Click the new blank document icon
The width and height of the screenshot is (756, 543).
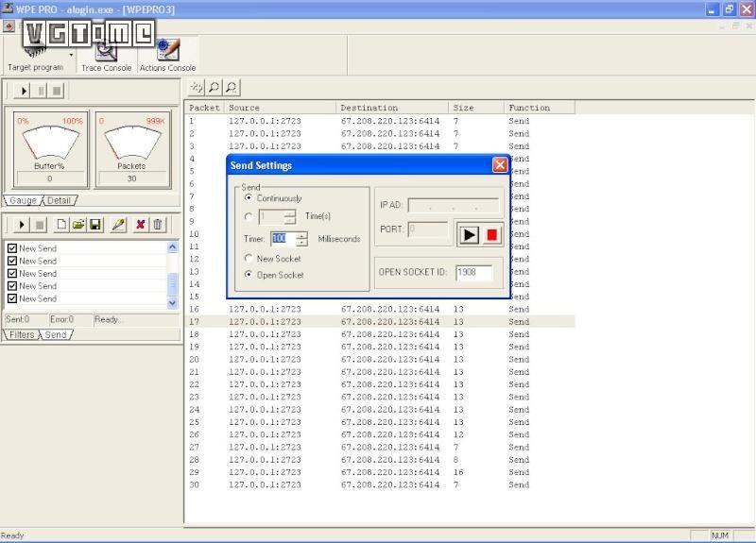point(61,225)
